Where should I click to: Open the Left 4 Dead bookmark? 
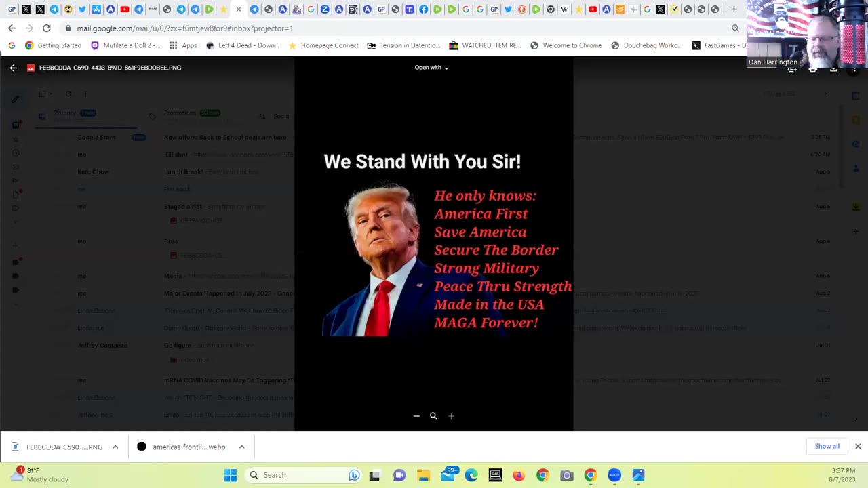click(242, 45)
